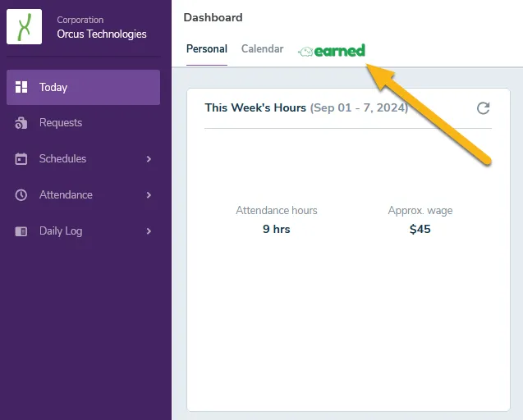The width and height of the screenshot is (523, 420).
Task: Click the This Week's Hours heading
Action: click(255, 107)
